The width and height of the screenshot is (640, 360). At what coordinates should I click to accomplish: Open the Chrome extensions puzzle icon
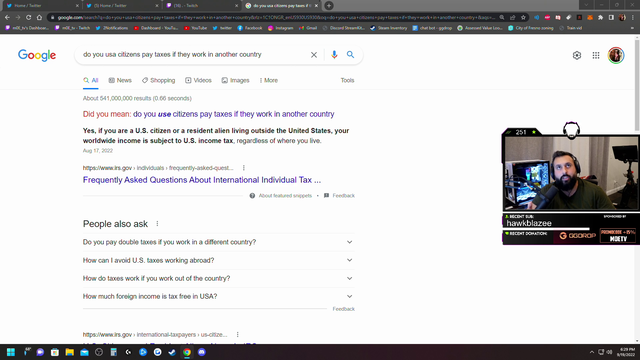pos(600,18)
